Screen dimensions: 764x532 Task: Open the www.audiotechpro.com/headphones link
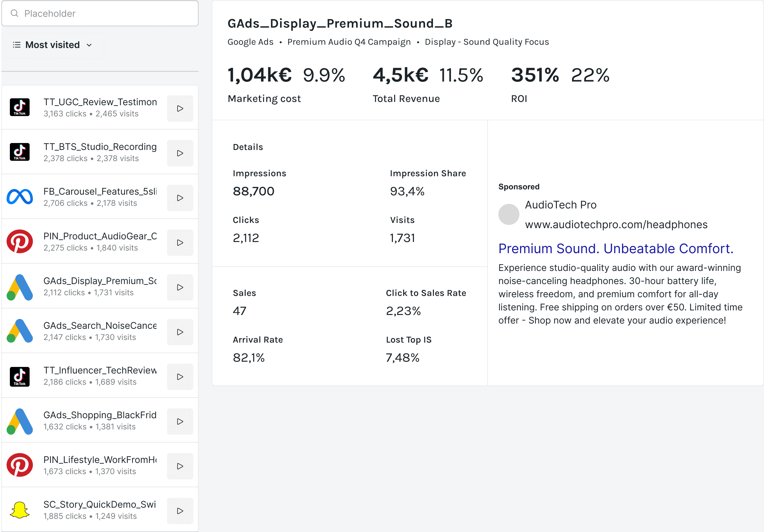616,224
